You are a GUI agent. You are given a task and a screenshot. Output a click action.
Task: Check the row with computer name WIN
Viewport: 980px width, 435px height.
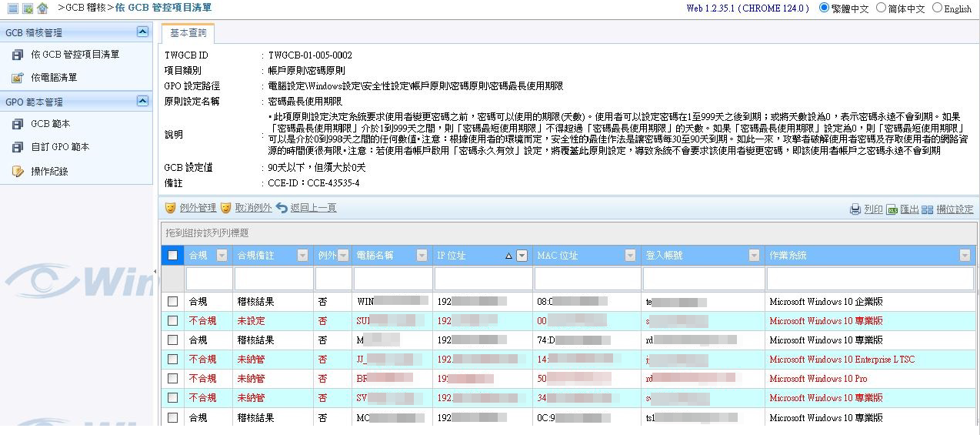pyautogui.click(x=173, y=302)
